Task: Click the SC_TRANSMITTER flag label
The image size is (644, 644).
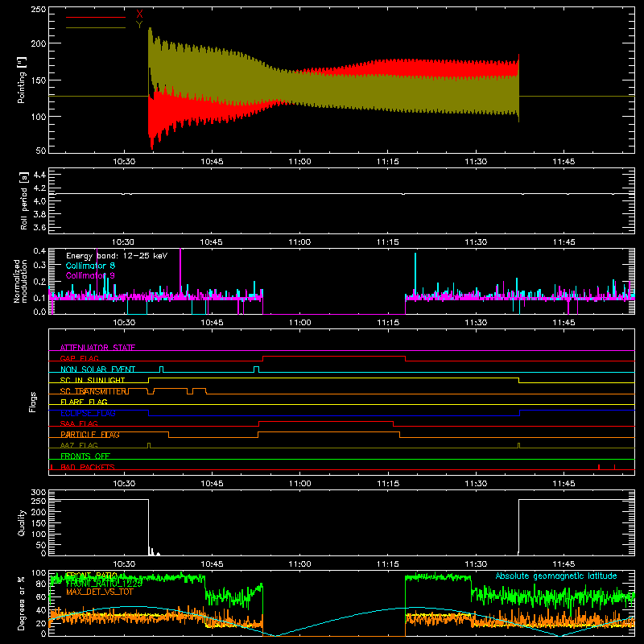Action: click(93, 391)
